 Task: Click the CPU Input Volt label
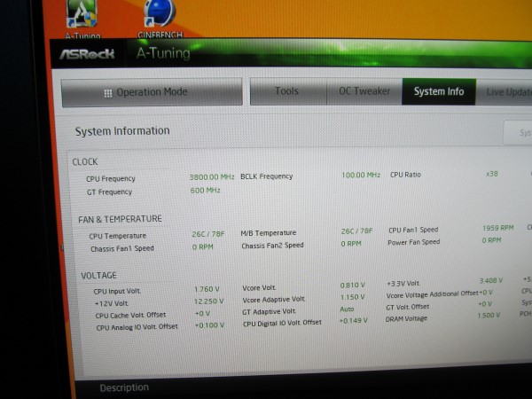tap(117, 291)
